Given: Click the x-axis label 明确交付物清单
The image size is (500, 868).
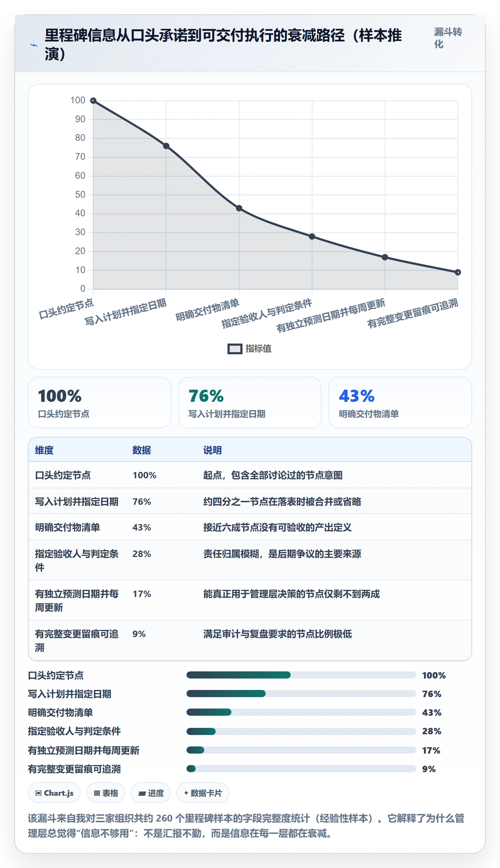Looking at the screenshot, I should pos(207,310).
